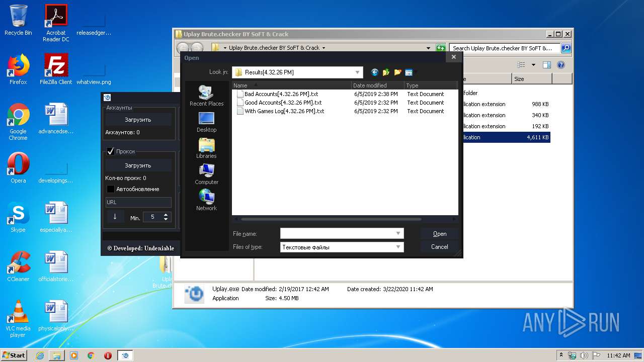Screen dimensions: 644x362
Task: Open Internet Explorer from taskbar
Action: [40, 355]
